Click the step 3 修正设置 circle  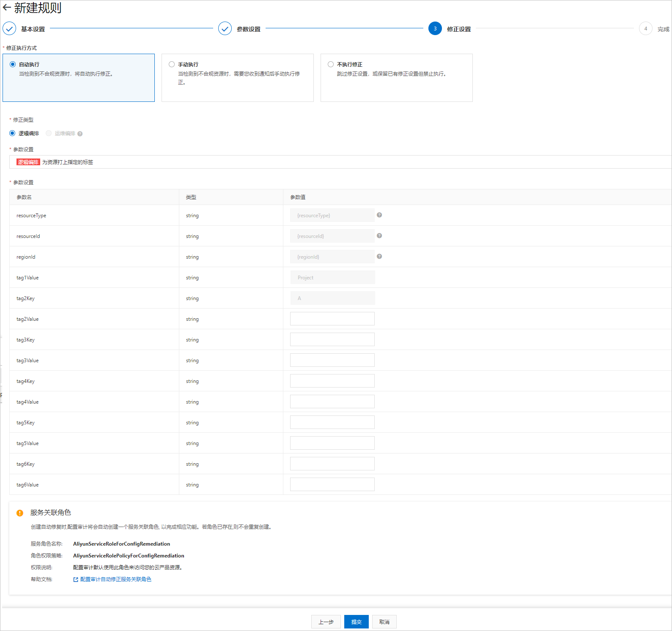point(435,29)
